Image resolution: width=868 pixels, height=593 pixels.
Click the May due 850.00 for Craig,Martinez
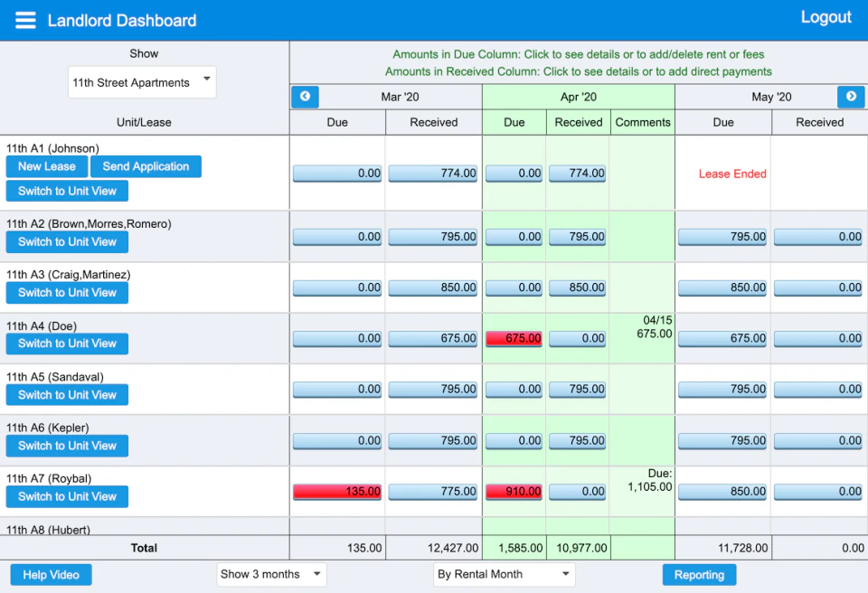(x=722, y=287)
